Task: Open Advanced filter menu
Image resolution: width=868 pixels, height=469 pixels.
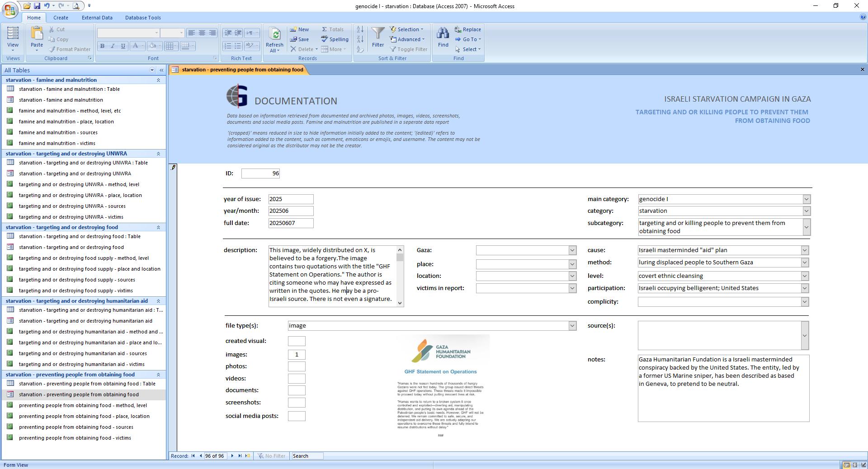Action: pyautogui.click(x=407, y=39)
